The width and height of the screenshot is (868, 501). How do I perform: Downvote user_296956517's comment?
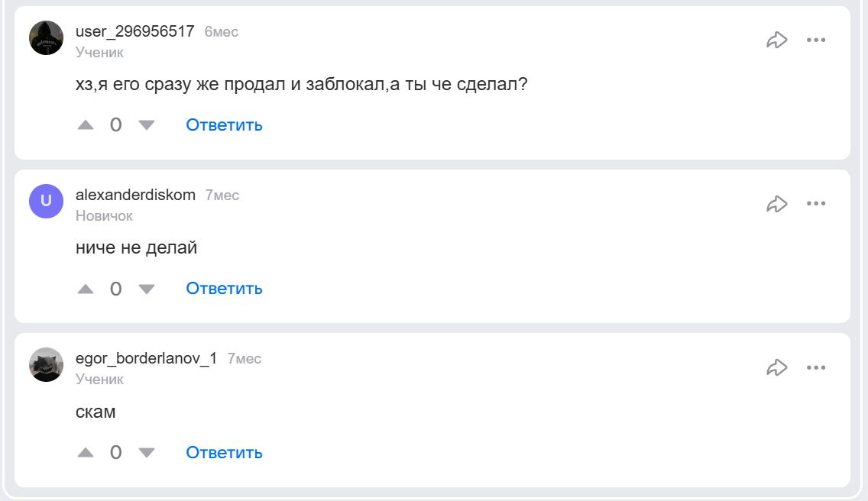[147, 125]
